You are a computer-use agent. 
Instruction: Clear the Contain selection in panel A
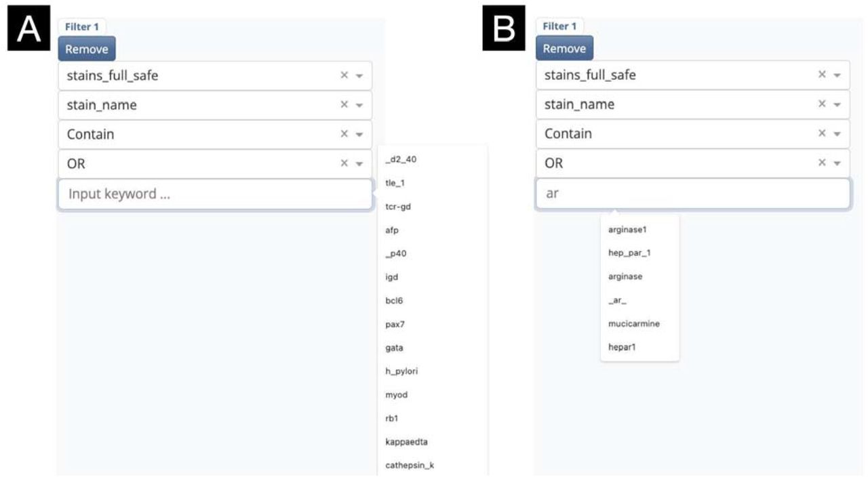pos(344,134)
